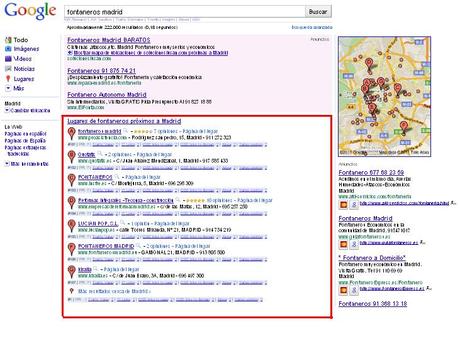Click map marker G beside the seventh place result

71,271
